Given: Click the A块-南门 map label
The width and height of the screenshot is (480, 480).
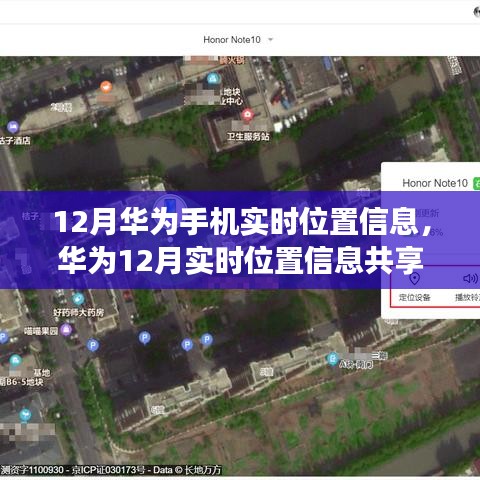Looking at the screenshot, I should pos(356,365).
